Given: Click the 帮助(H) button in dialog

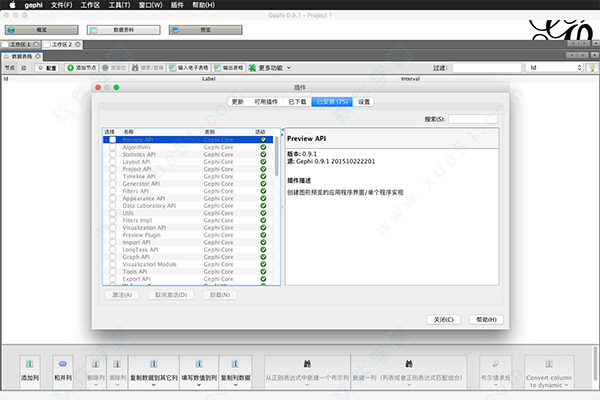Looking at the screenshot, I should (x=486, y=320).
